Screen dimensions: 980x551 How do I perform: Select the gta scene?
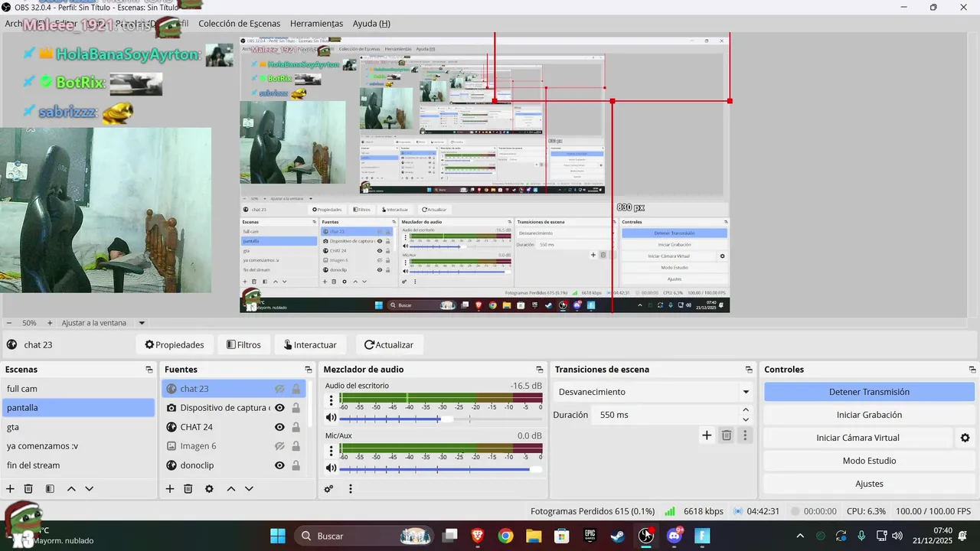[78, 427]
